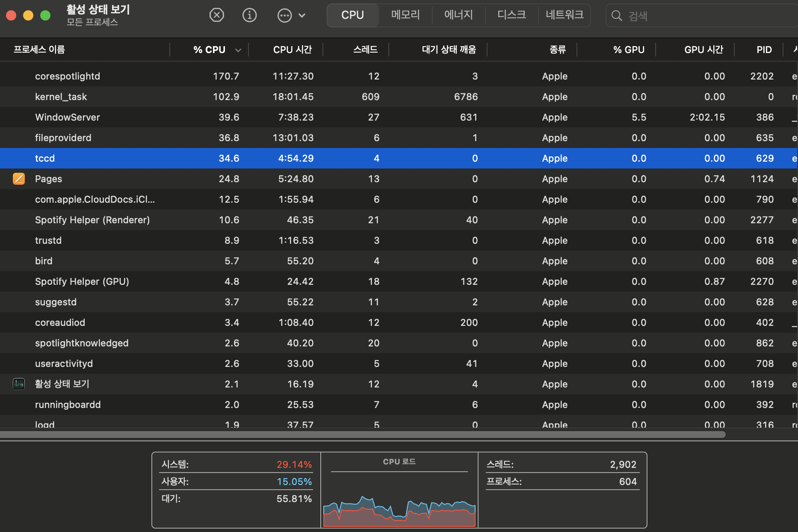Select the 디스크 tab
Image resolution: width=798 pixels, height=532 pixels.
pos(511,15)
